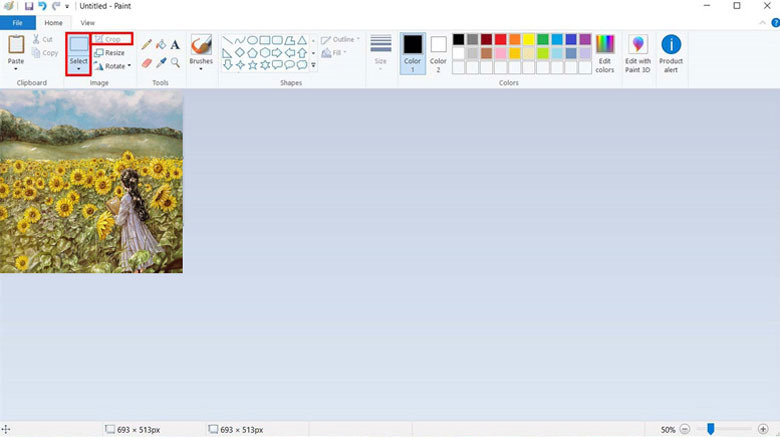The image size is (780, 437).
Task: Choose the Down arrow shape
Action: 227,65
